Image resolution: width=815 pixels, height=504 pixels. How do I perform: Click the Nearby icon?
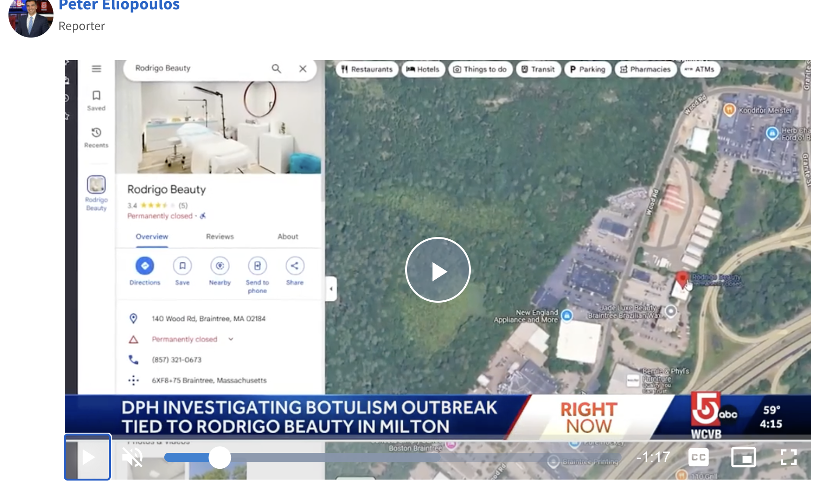220,266
